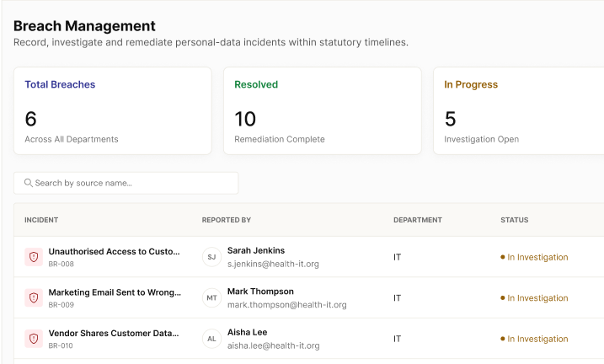Click reporter name Sarah Jenkins
The image size is (604, 364).
[256, 250]
